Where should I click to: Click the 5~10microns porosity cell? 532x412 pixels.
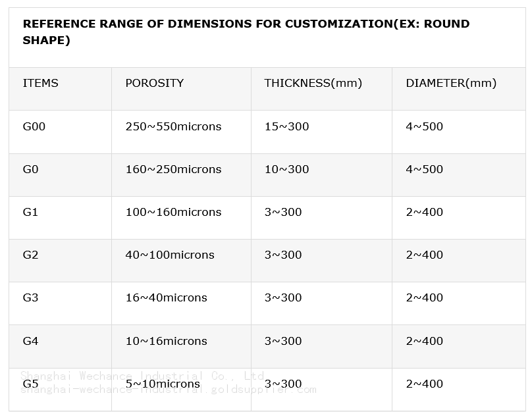coord(163,384)
